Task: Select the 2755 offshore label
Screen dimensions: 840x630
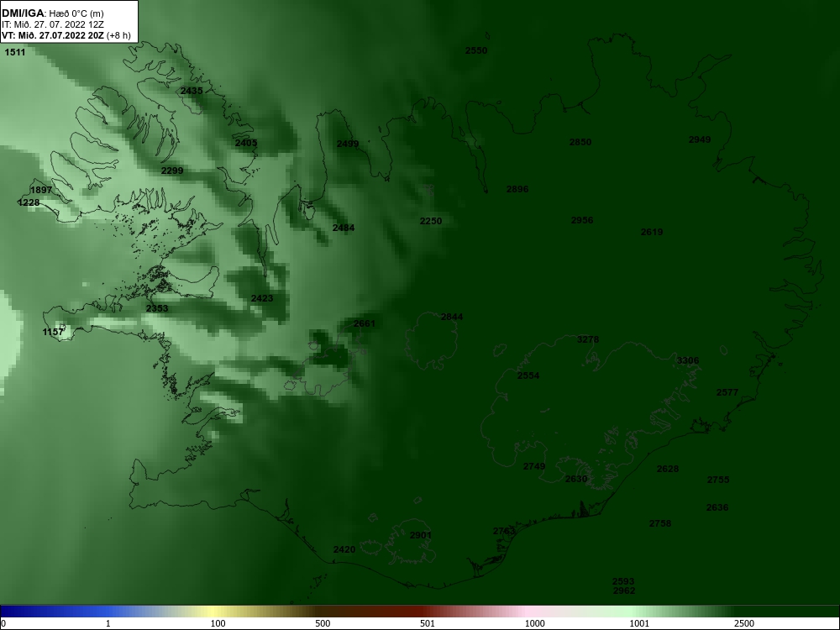Action: tap(718, 480)
